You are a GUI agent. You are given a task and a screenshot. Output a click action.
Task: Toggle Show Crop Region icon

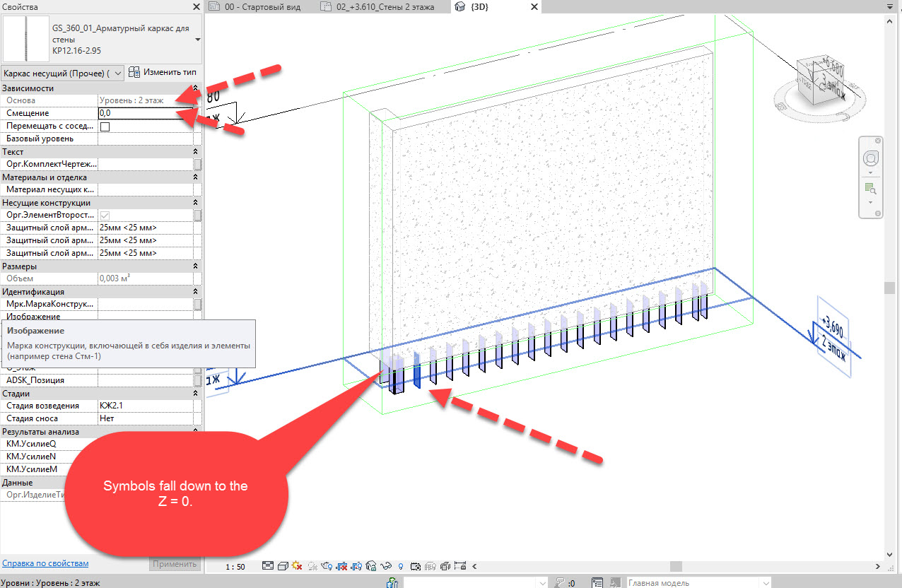(x=356, y=566)
